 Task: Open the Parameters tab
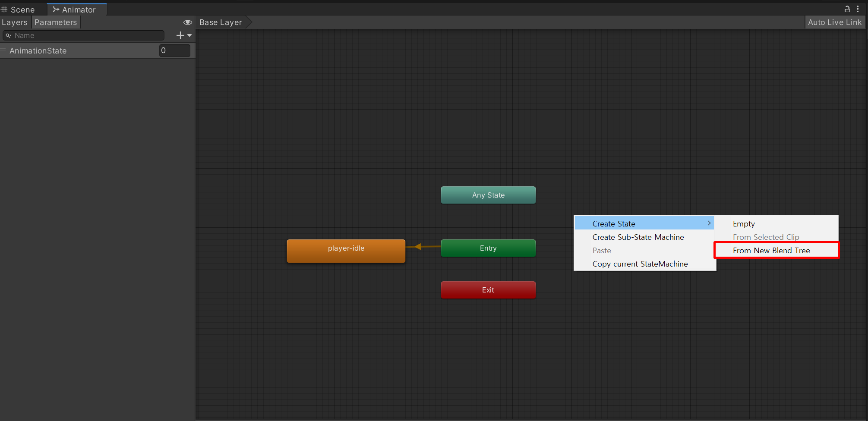coord(56,22)
